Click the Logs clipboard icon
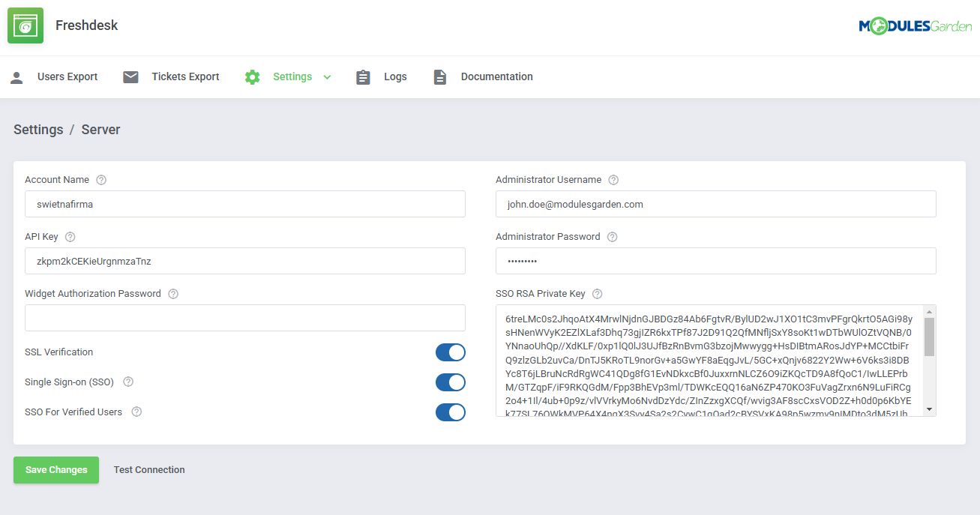 click(363, 76)
